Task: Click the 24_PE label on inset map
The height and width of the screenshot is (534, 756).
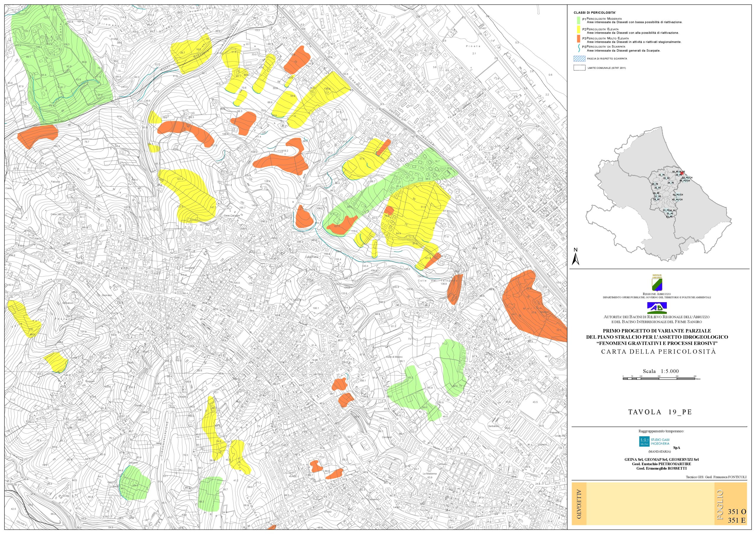Action: point(671,183)
